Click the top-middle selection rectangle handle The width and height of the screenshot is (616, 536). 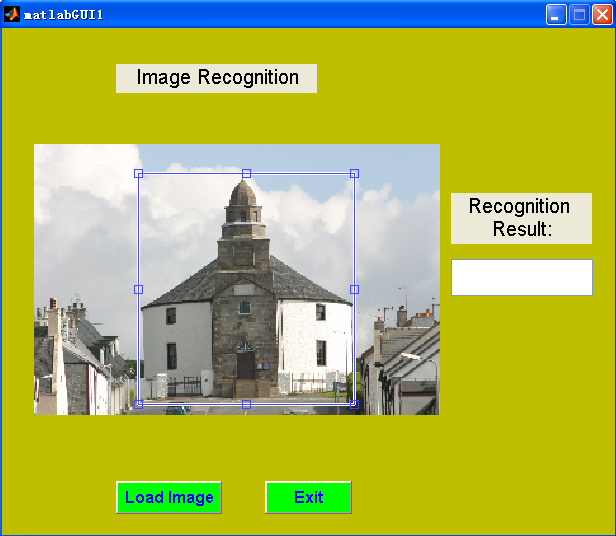coord(246,173)
